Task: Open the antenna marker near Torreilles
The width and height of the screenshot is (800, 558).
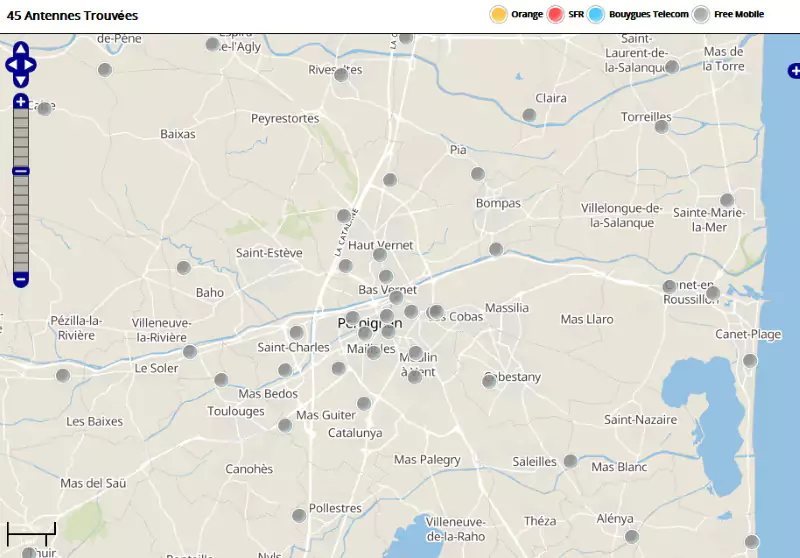Action: 661,126
